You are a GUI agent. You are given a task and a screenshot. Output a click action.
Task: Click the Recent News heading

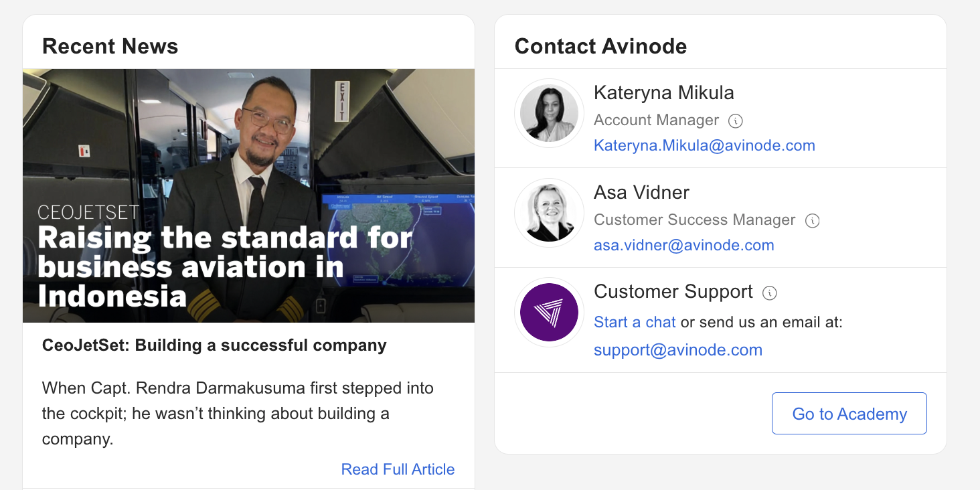(110, 46)
